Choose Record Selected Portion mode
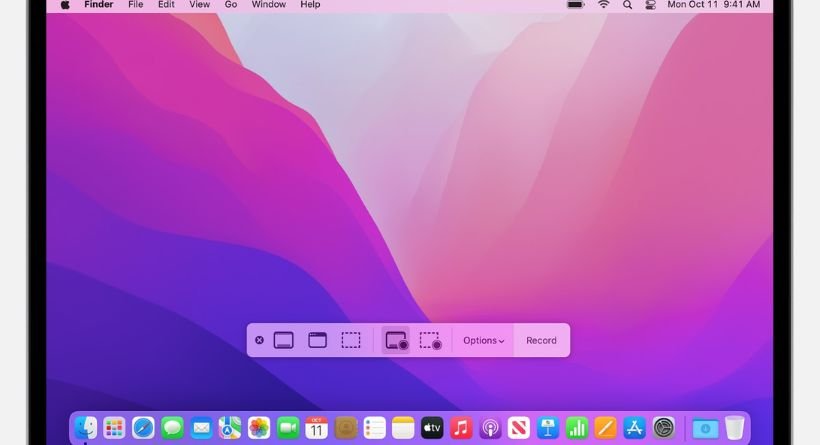This screenshot has height=445, width=820. click(430, 340)
